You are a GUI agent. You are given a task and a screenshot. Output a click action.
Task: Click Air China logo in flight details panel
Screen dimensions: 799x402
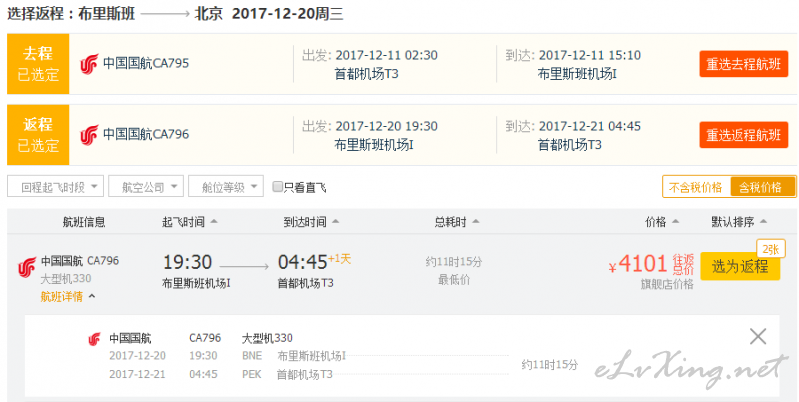click(x=94, y=339)
